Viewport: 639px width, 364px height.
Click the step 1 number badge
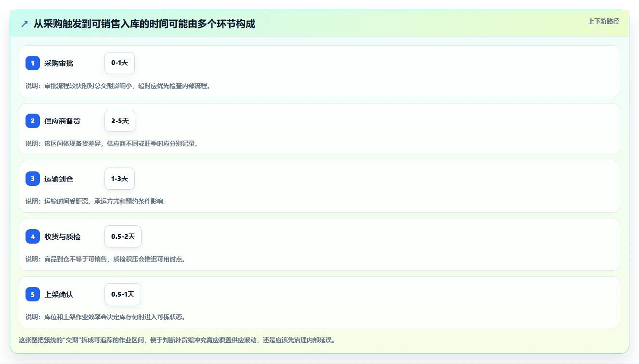(x=33, y=63)
